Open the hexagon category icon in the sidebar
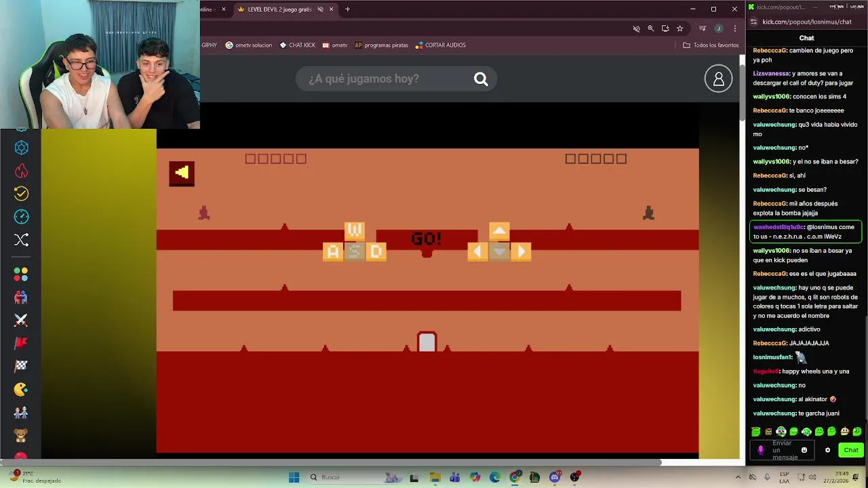The image size is (868, 488). click(x=21, y=148)
